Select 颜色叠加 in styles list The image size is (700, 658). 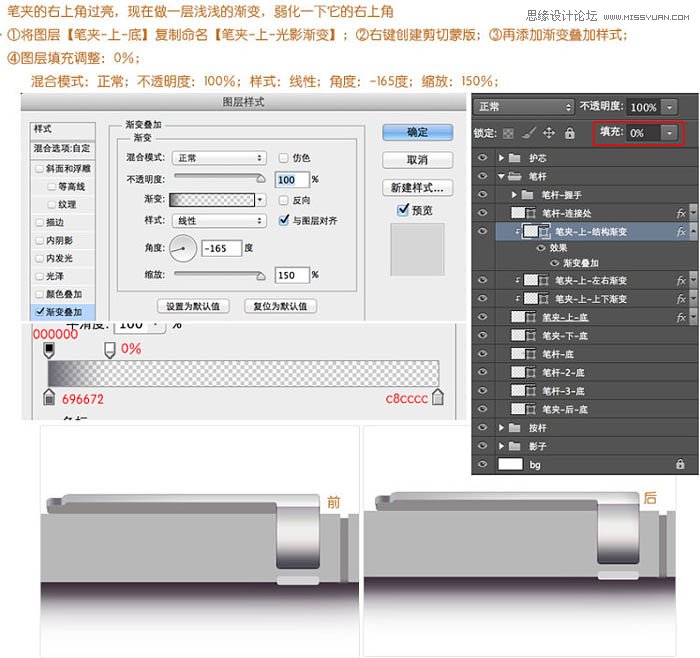point(62,294)
